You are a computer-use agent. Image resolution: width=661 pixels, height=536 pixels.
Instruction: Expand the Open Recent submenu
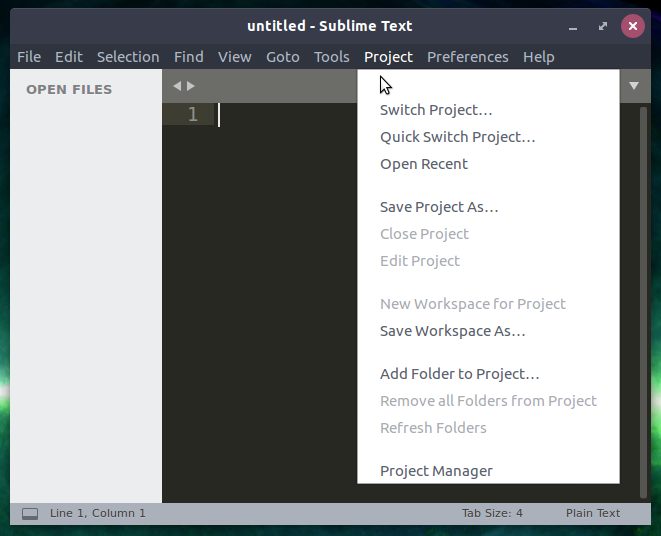(424, 164)
